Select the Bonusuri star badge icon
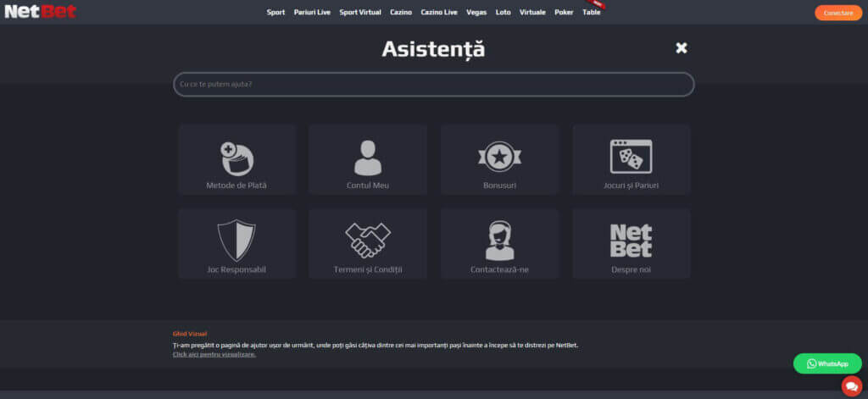 (499, 158)
